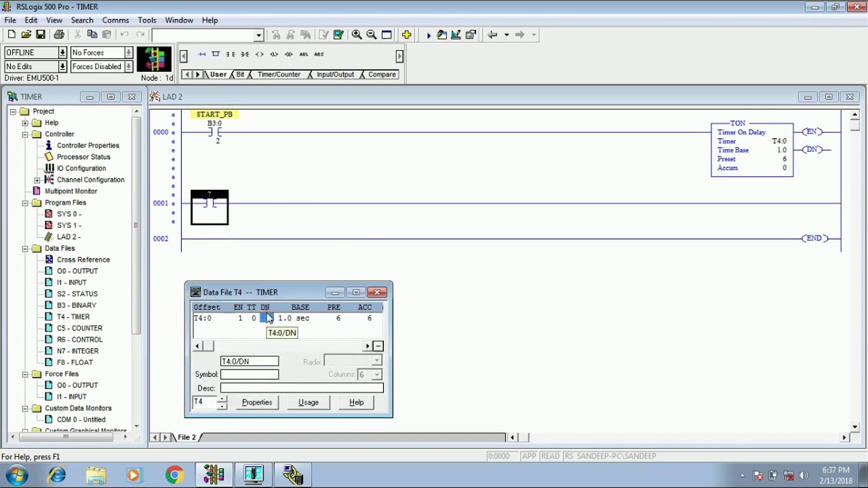The width and height of the screenshot is (868, 488).
Task: Increment the T4 file number spinner
Action: 222,399
